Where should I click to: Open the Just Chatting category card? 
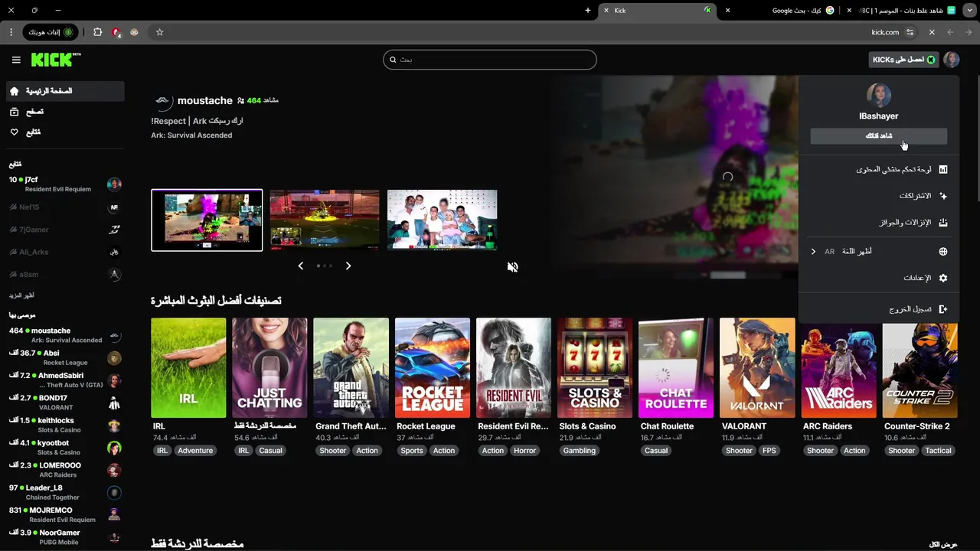269,368
